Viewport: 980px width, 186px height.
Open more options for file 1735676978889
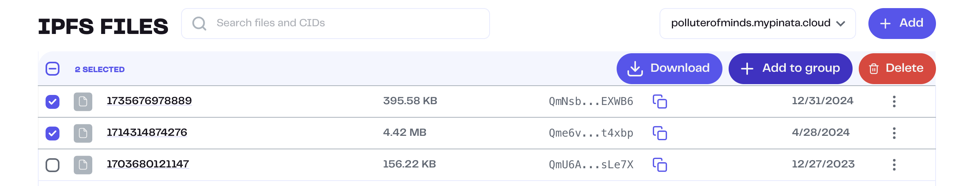tap(894, 101)
